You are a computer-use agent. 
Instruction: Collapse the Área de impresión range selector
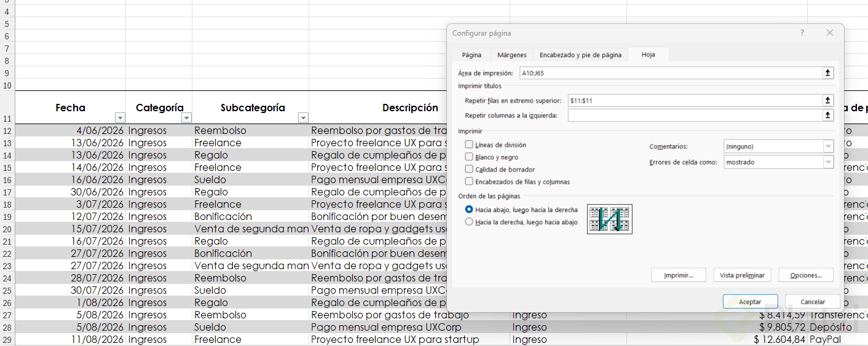[828, 73]
